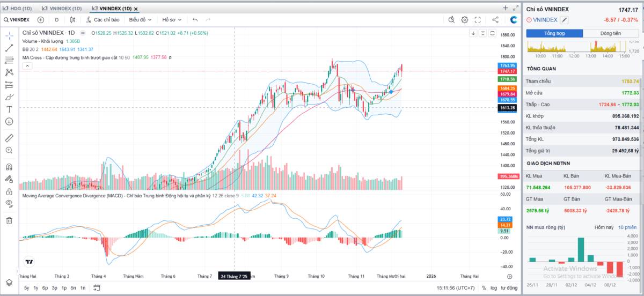Select the 1y time range
This screenshot has width=644, height=296.
[x=35, y=288]
